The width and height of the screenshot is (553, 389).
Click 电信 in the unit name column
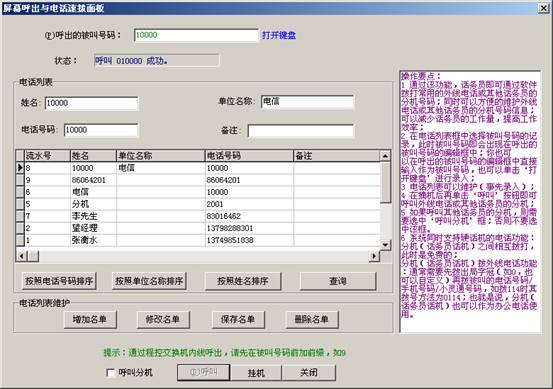(x=160, y=168)
